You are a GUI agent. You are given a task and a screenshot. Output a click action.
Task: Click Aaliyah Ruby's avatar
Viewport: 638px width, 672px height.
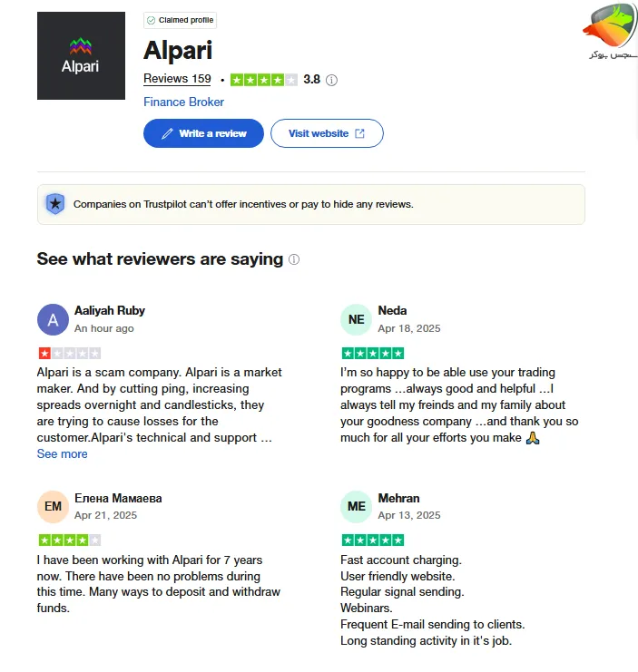(53, 319)
